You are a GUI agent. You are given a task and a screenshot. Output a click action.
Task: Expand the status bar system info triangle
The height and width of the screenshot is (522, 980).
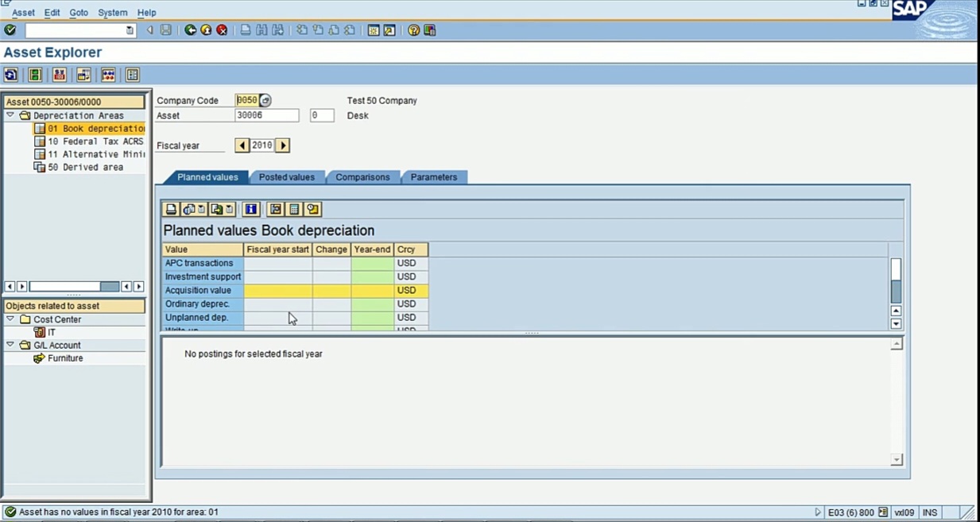[x=819, y=512]
